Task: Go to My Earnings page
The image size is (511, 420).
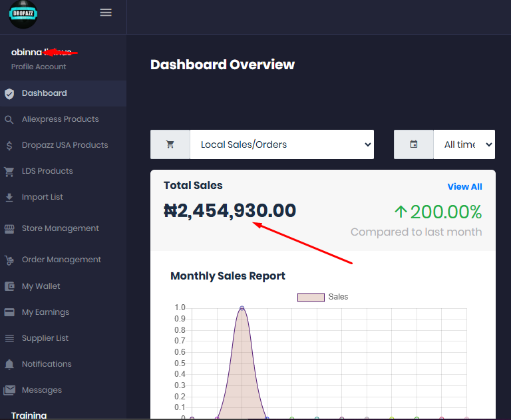Action: pos(45,312)
